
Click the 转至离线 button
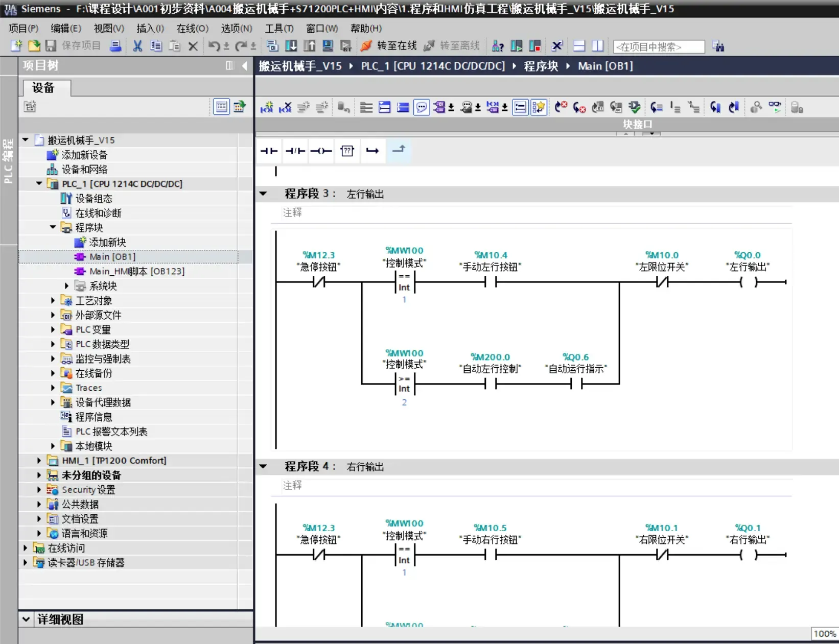(x=452, y=46)
